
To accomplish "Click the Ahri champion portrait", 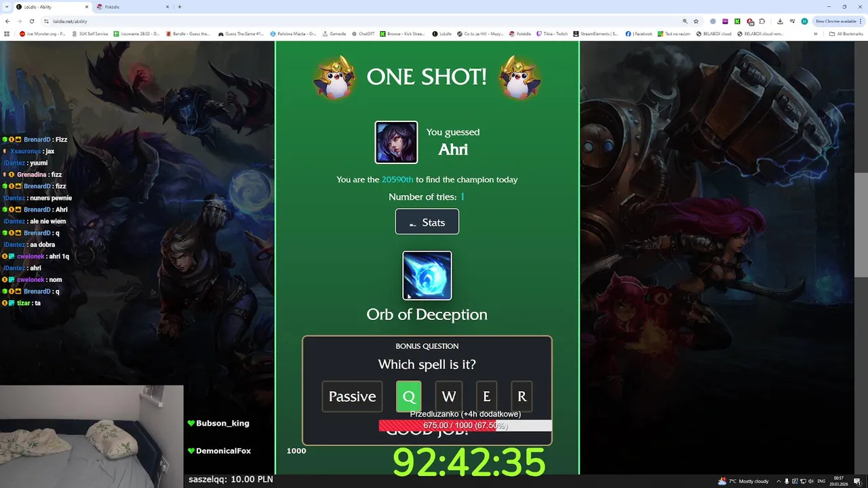I will click(x=396, y=142).
